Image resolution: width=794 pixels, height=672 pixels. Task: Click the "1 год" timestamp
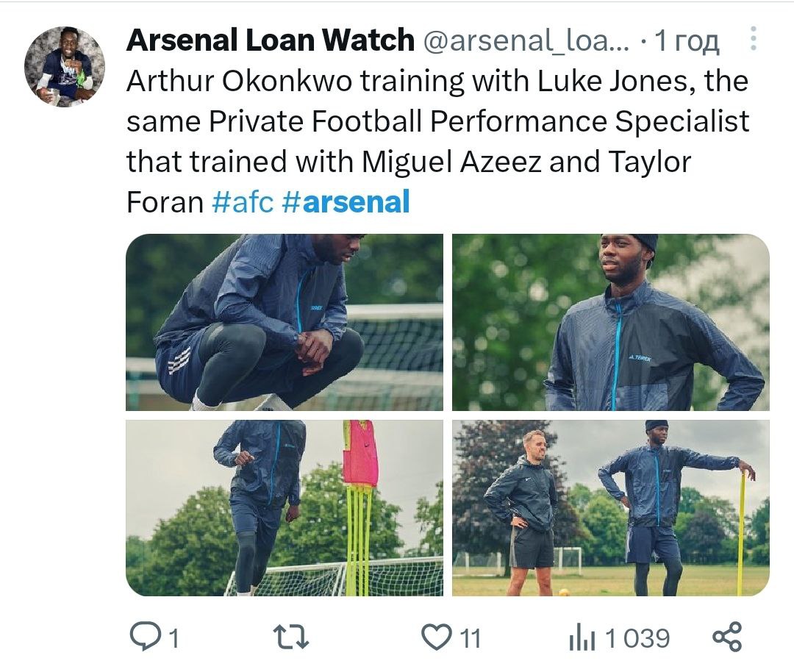[x=687, y=41]
